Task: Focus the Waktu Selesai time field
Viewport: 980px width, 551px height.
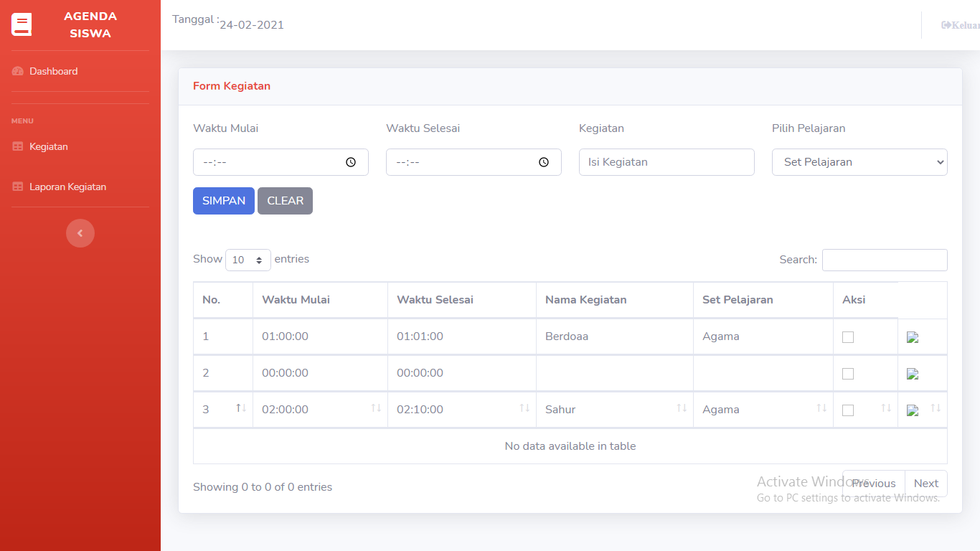Action: coord(473,162)
